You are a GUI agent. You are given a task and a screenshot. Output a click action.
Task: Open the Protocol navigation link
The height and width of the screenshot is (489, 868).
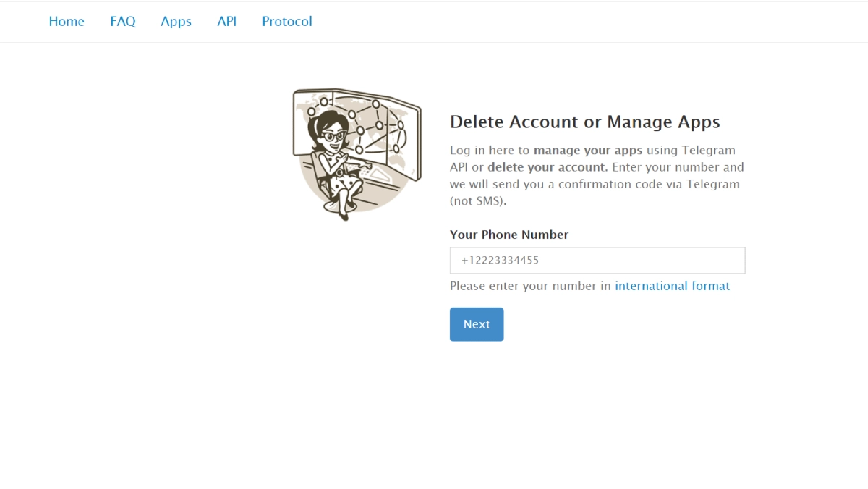[x=287, y=21]
